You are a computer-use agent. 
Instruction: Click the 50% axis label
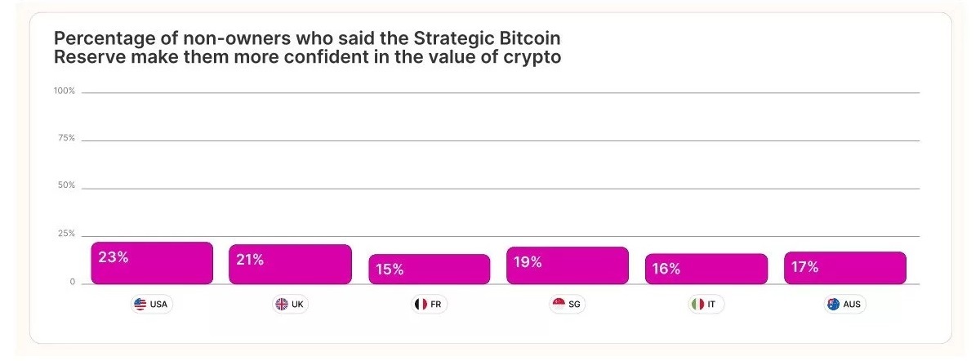(x=66, y=186)
